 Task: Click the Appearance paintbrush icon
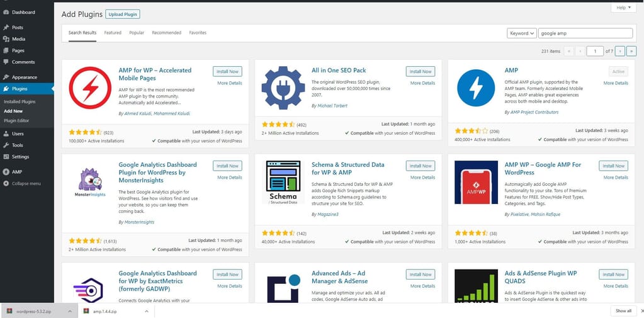(x=6, y=77)
